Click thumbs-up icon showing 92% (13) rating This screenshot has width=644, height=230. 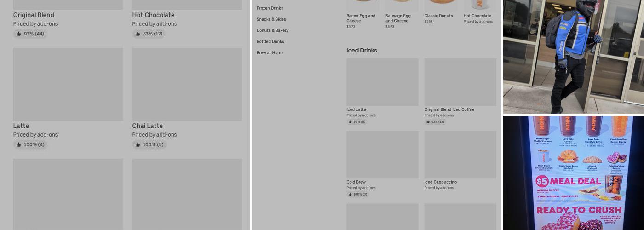point(428,122)
